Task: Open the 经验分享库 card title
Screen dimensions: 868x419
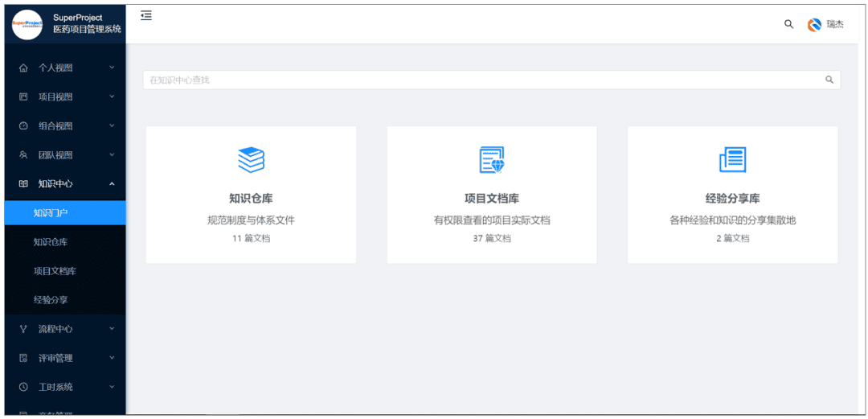Action: click(x=732, y=199)
